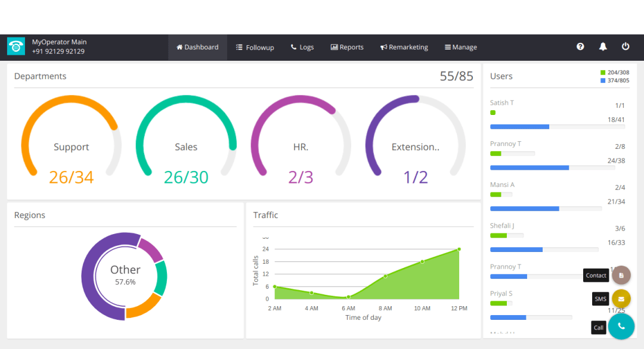Open notifications bell icon
Viewport: 644px width, 349px height.
tap(602, 47)
